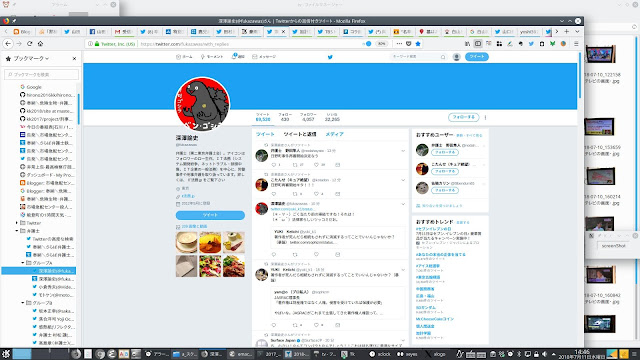Switch to the Gmail tab

coord(123,31)
